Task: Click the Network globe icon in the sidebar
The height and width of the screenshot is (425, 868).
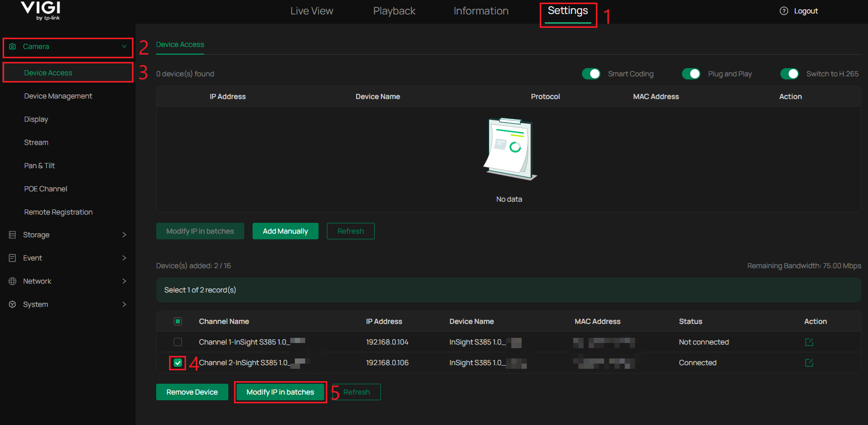Action: [12, 281]
